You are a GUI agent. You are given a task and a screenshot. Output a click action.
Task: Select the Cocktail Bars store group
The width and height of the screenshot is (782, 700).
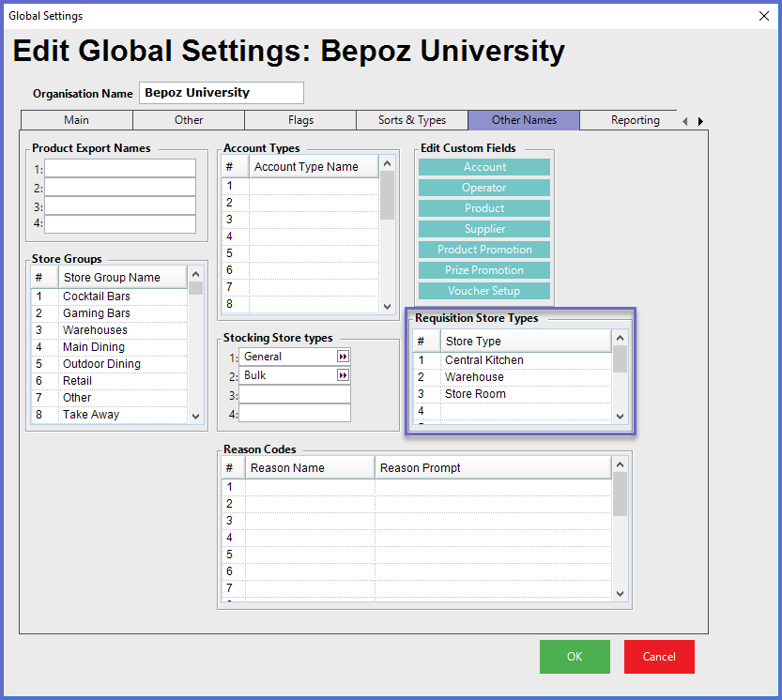click(x=97, y=297)
